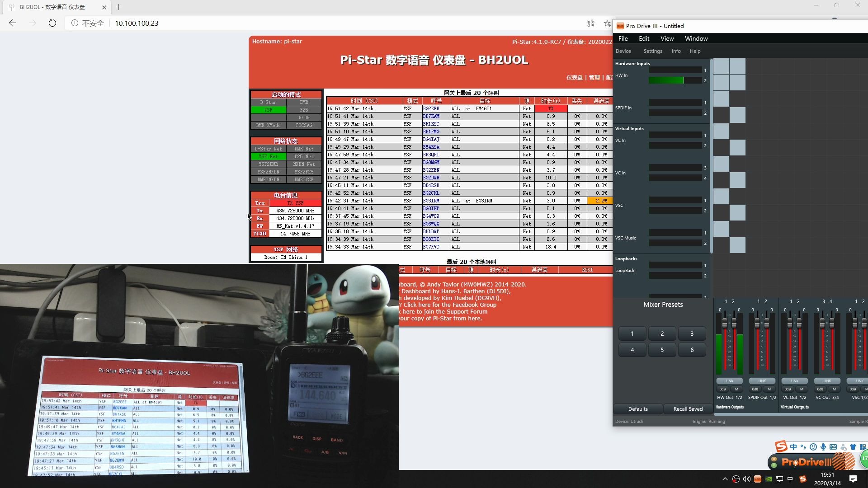Open OBS from the system tray
This screenshot has height=488, width=868.
pyautogui.click(x=736, y=479)
